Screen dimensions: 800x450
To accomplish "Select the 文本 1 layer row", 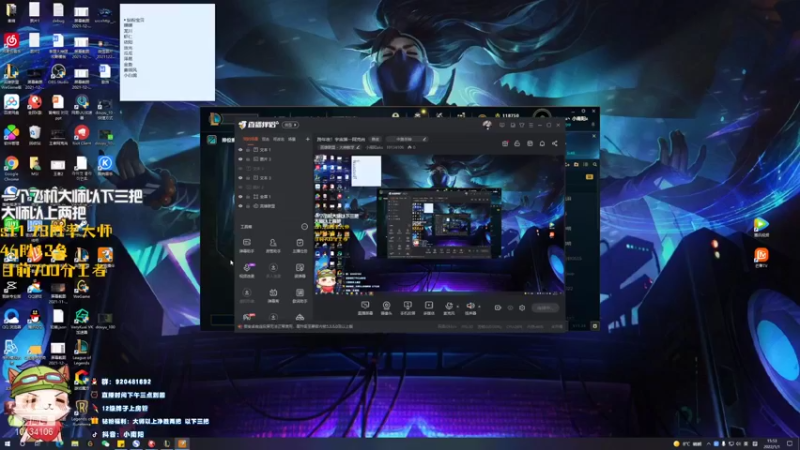I will pyautogui.click(x=274, y=150).
